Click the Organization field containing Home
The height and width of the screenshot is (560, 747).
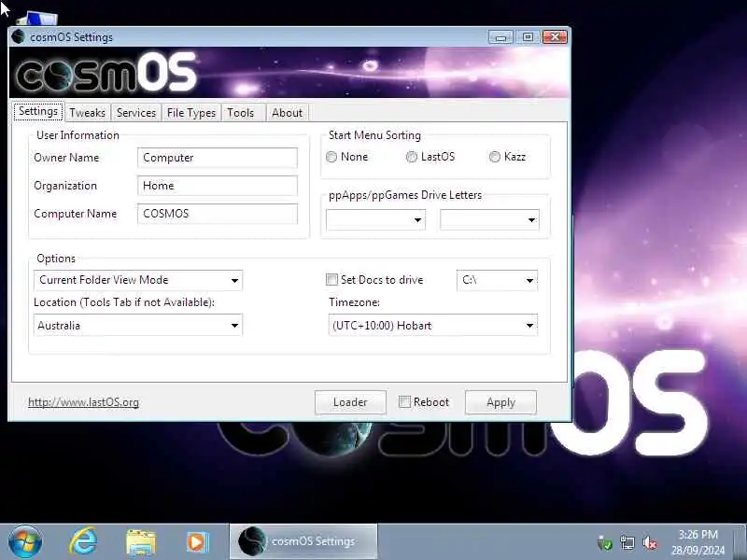pyautogui.click(x=218, y=186)
